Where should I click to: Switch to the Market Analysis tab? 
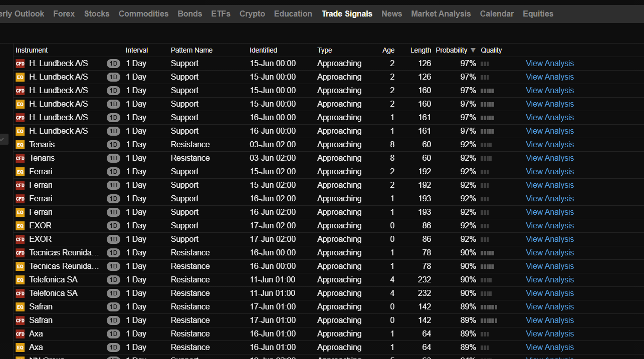[441, 14]
